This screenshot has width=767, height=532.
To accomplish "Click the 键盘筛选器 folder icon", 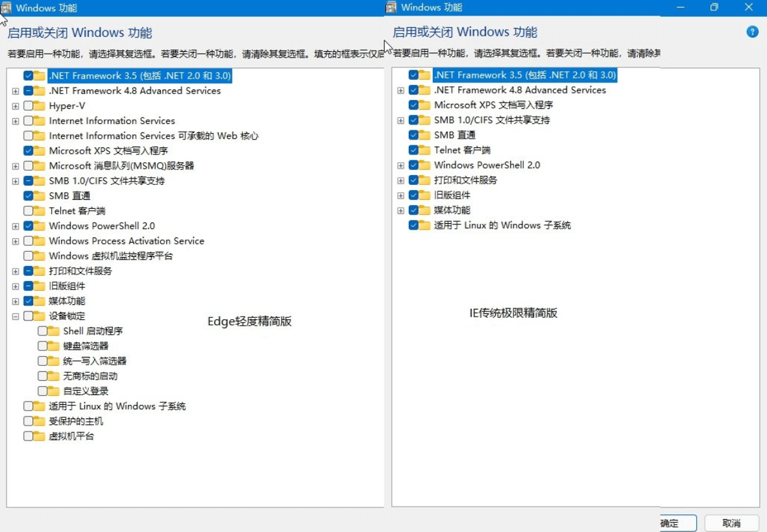I will click(x=55, y=346).
